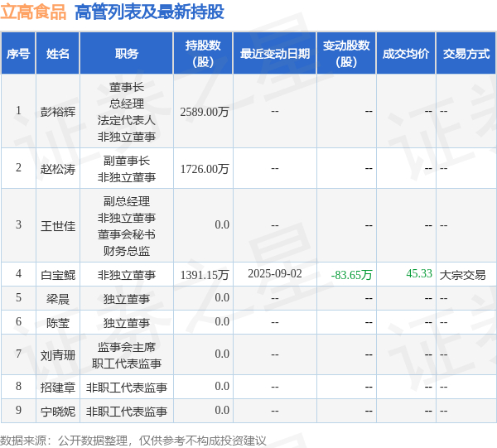Select the 姓名 column header

pos(58,53)
